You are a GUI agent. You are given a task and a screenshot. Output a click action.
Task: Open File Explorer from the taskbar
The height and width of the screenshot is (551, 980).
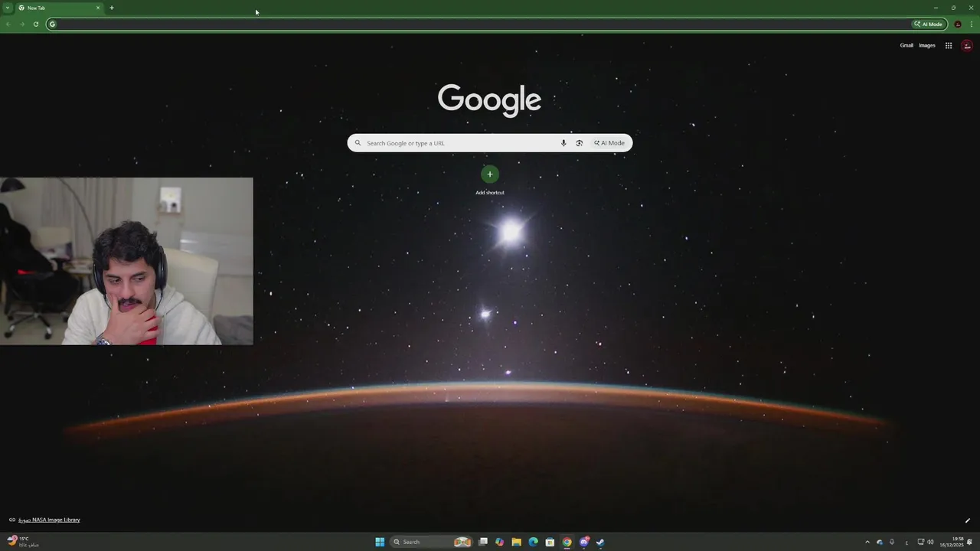pyautogui.click(x=517, y=542)
